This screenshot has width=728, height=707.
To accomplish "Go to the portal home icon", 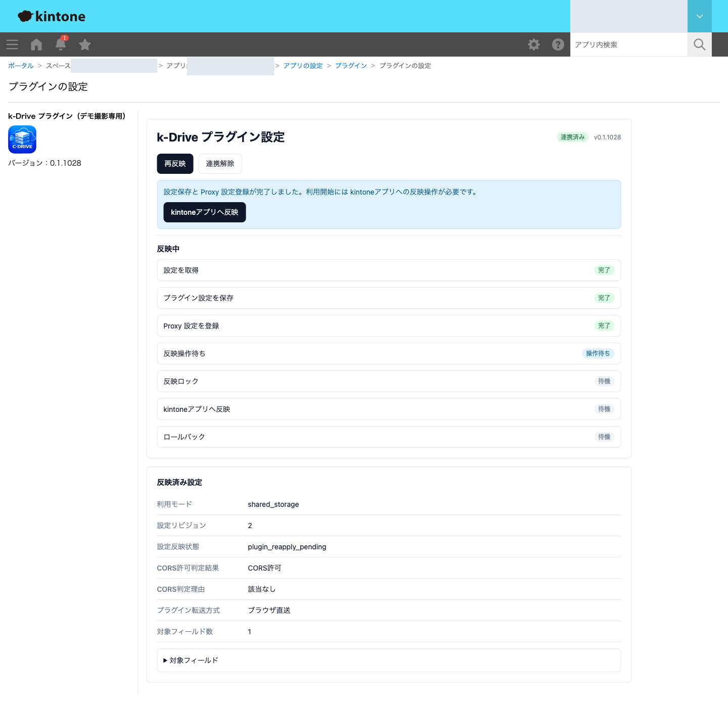I will (x=36, y=44).
